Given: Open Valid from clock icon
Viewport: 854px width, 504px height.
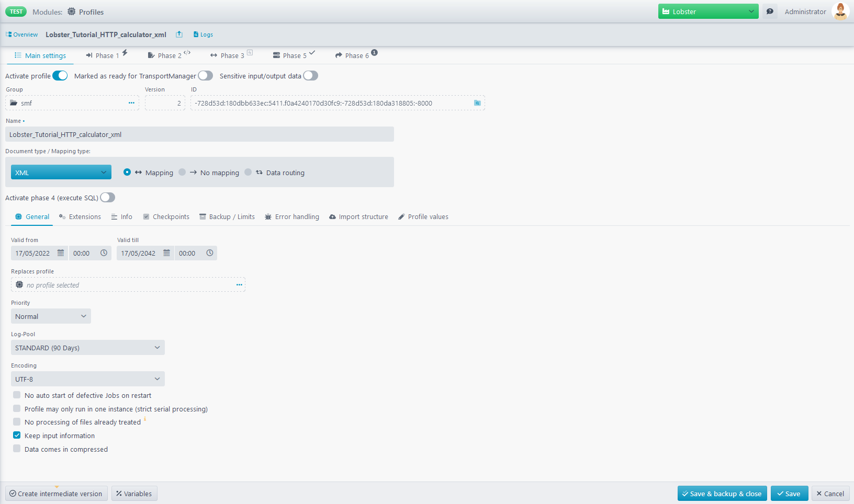Looking at the screenshot, I should (x=104, y=253).
